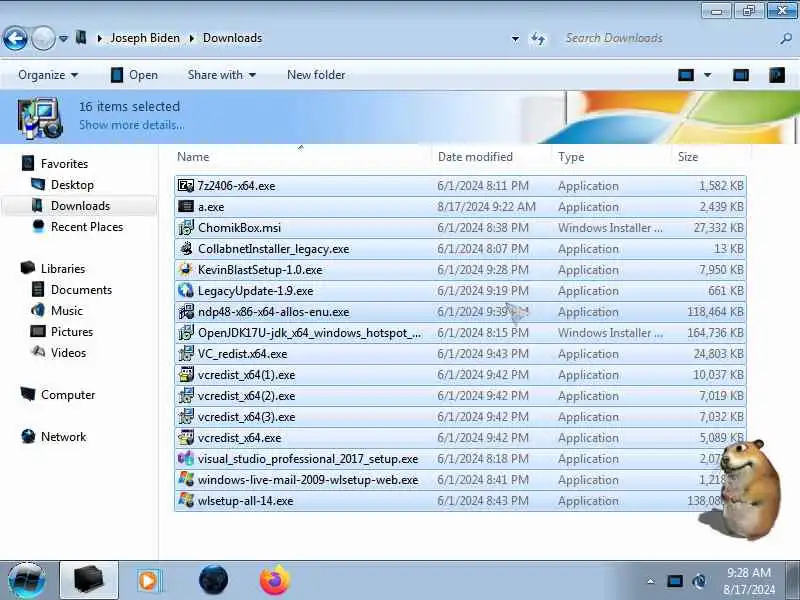Sort files by the Name column
Screen dimensions: 800x600
[304, 157]
